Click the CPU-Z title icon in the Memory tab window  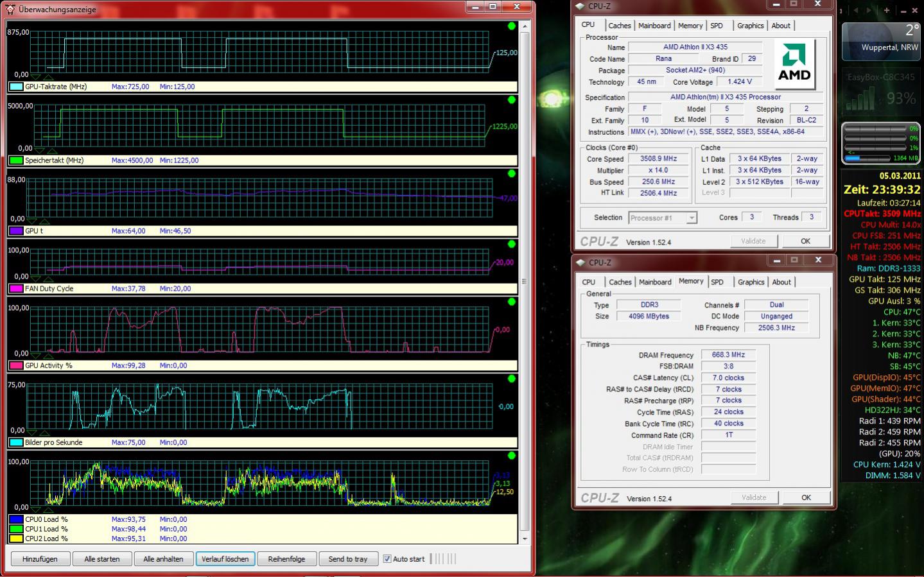point(580,263)
